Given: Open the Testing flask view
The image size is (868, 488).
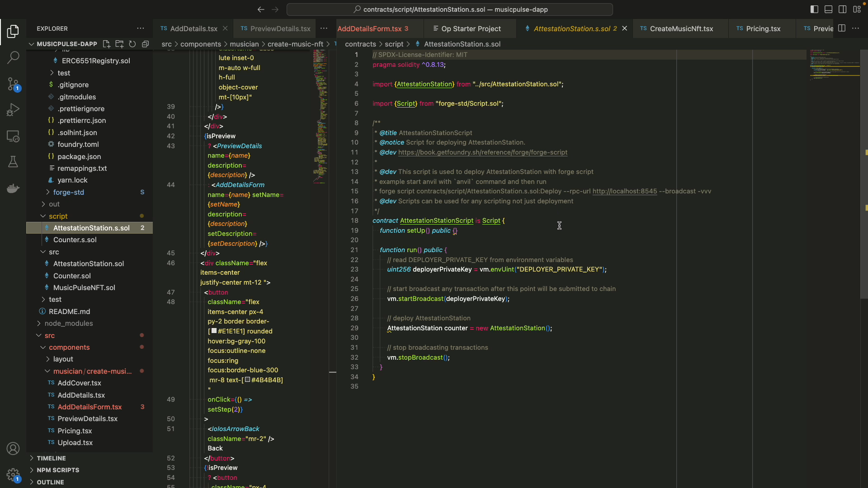Looking at the screenshot, I should pyautogui.click(x=13, y=162).
